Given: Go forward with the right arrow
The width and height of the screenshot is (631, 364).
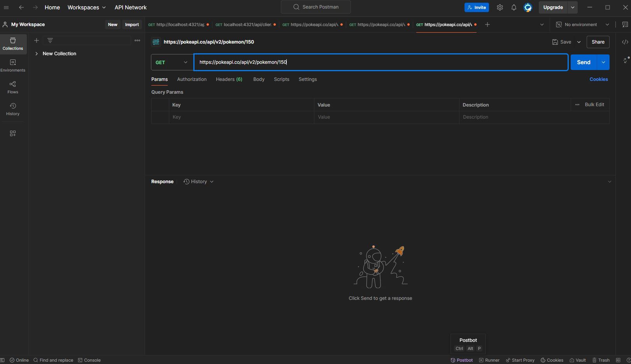Looking at the screenshot, I should point(35,7).
